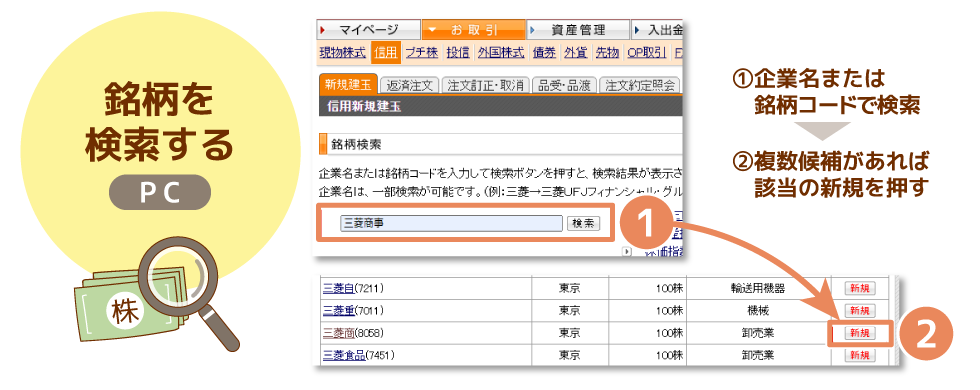The image size is (980, 390).
Task: Switch to the 注文訂正・取消 tab
Action: click(x=486, y=86)
